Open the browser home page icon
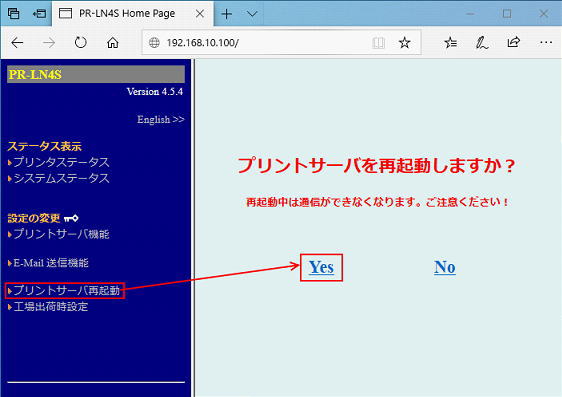 tap(113, 43)
